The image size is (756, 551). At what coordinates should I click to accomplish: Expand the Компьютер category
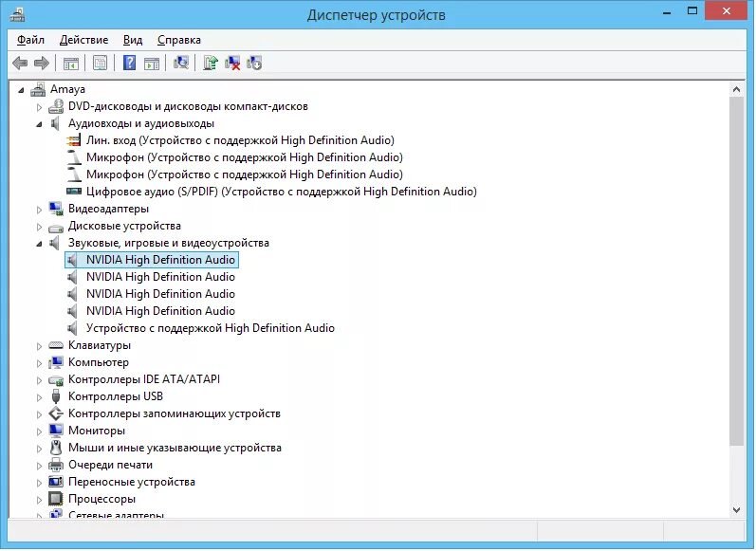point(40,363)
